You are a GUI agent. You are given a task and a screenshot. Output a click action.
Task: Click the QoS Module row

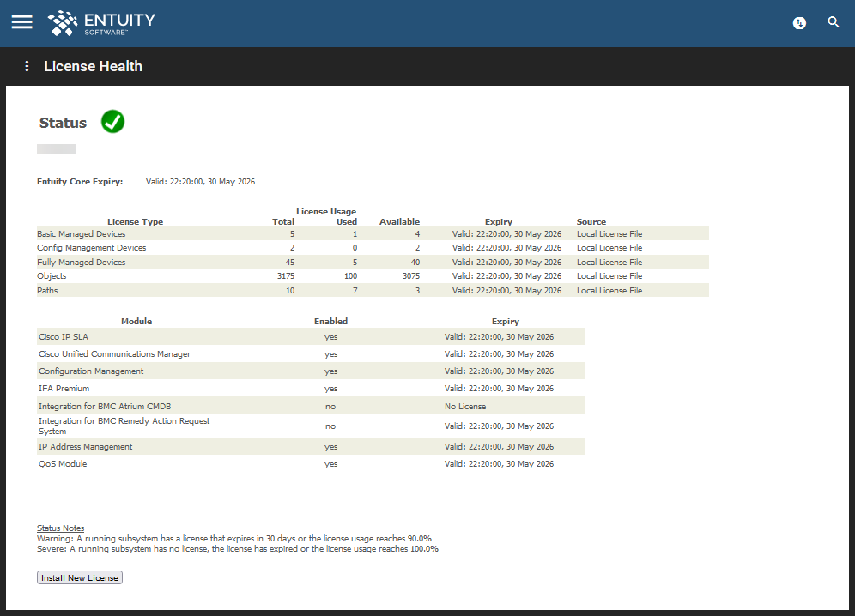[x=311, y=464]
